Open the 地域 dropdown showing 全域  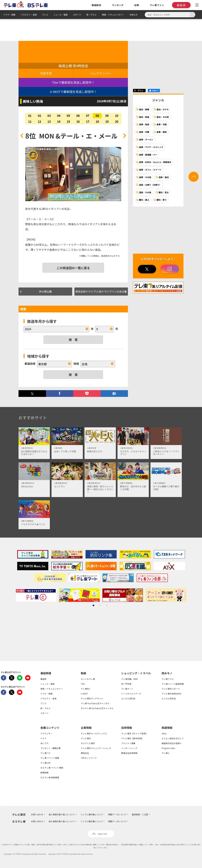98,364
